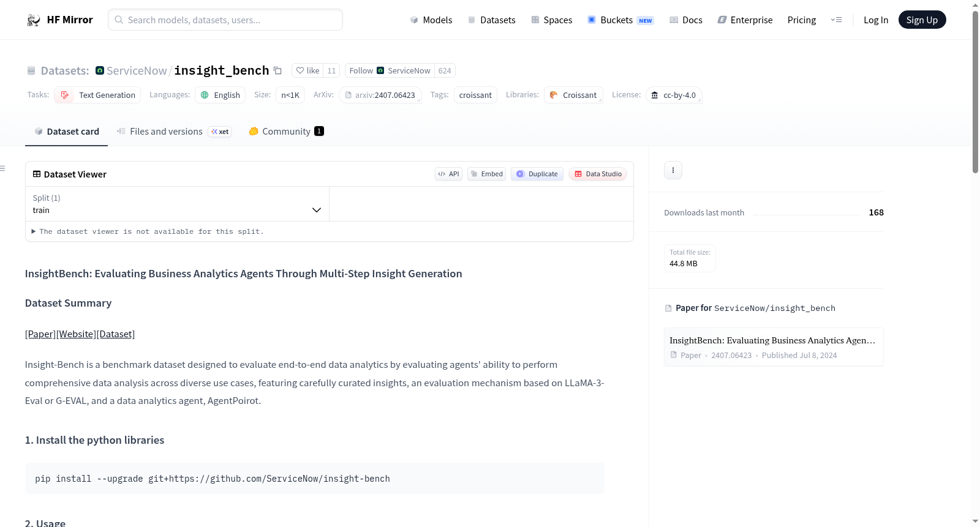Open the [Website] link in summary
980x527 pixels.
(x=76, y=334)
